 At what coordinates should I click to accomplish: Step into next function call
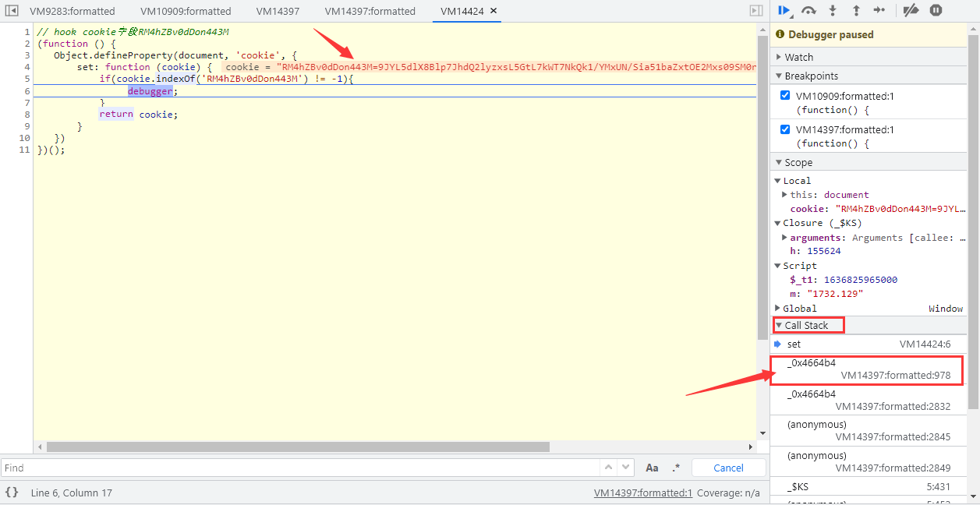(x=833, y=11)
